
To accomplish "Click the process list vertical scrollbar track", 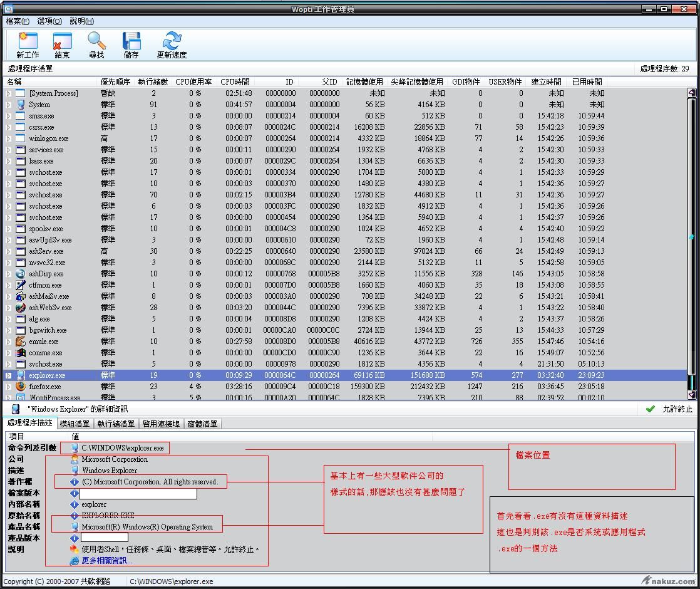I will [691, 244].
